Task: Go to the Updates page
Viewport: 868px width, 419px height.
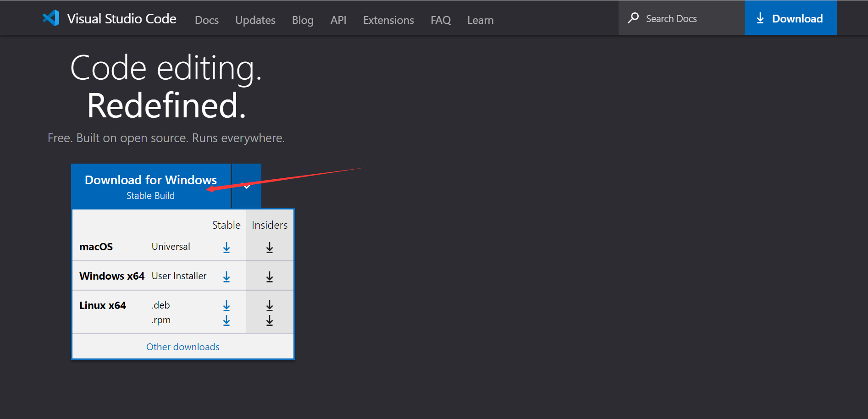Action: [x=255, y=20]
